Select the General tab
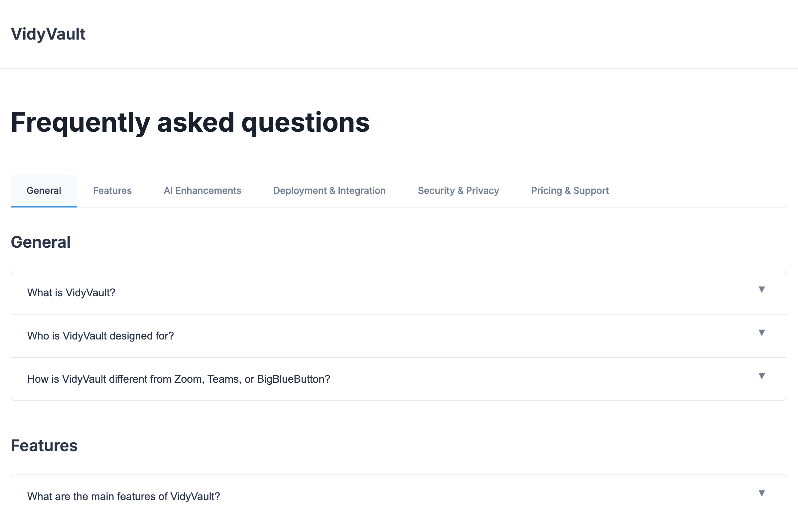Viewport: 798px width, 532px height. (44, 190)
